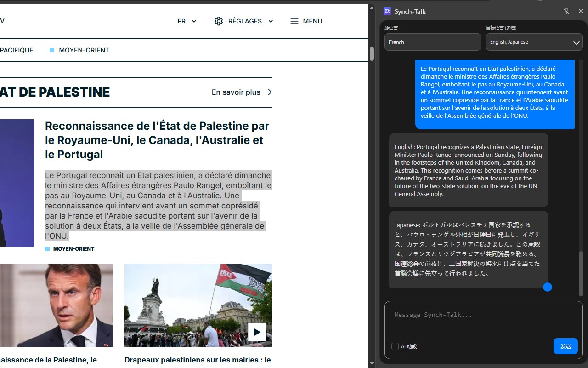Follow the En savoir plus link
Screen dimensions: 588x368
coord(242,92)
